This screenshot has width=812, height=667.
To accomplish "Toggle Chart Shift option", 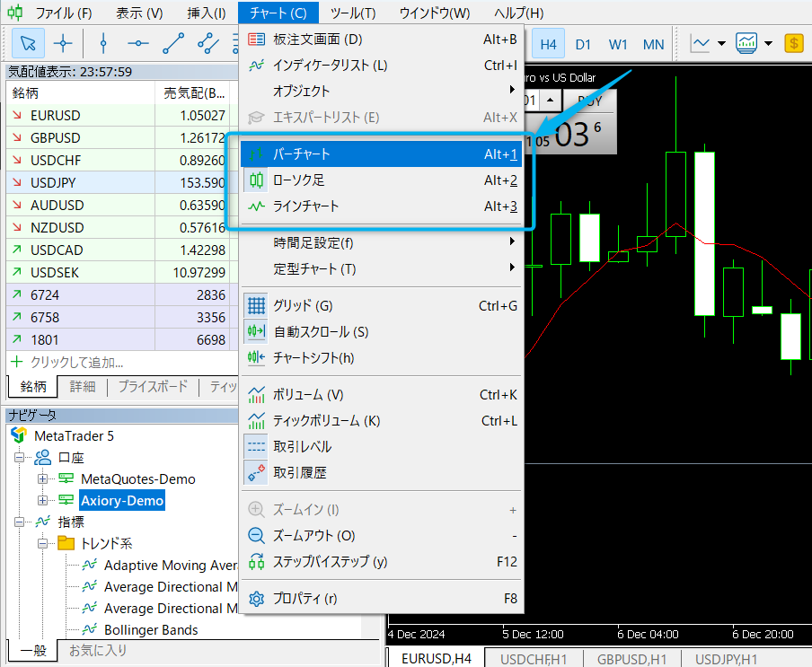I will coord(382,357).
